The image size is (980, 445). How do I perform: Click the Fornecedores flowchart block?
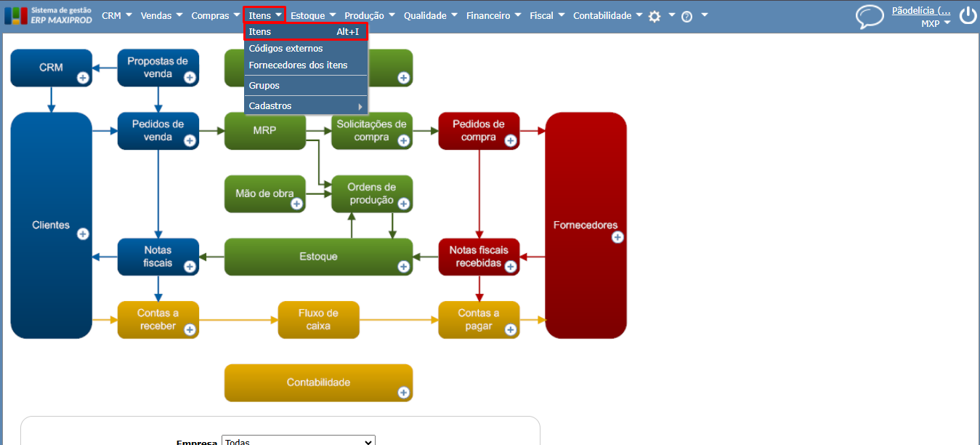point(586,225)
